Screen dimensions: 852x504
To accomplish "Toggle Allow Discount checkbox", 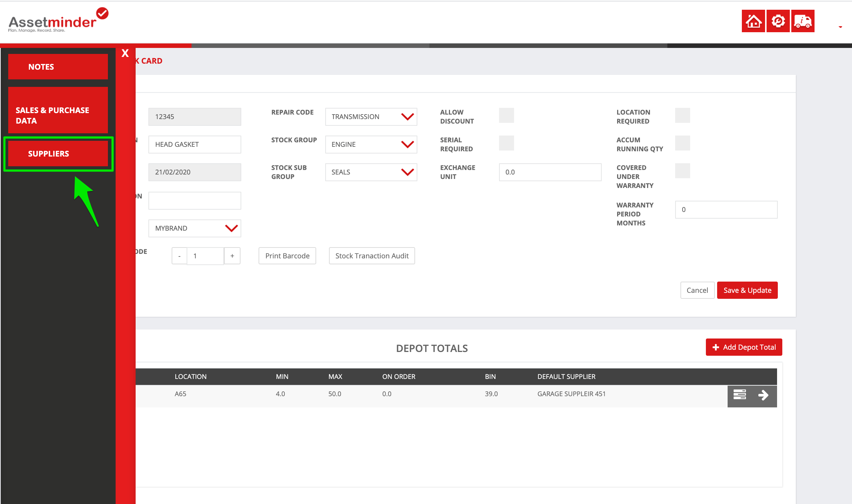I will click(x=507, y=115).
